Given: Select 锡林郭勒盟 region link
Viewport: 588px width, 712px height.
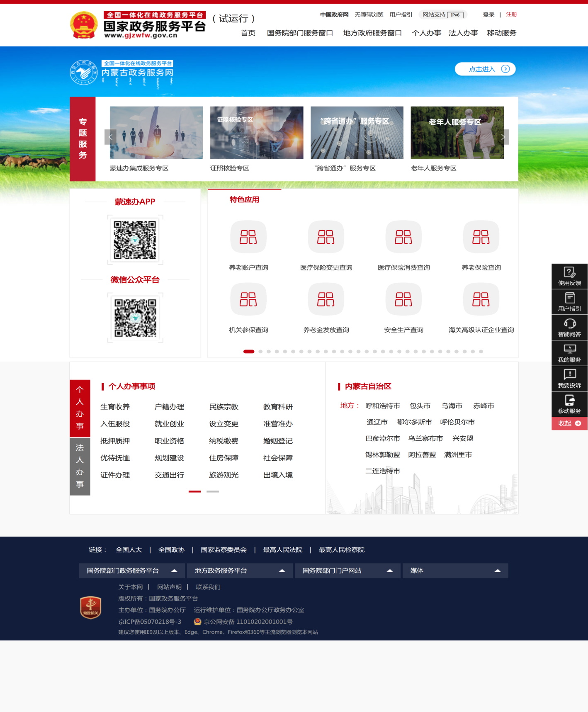Looking at the screenshot, I should point(383,455).
